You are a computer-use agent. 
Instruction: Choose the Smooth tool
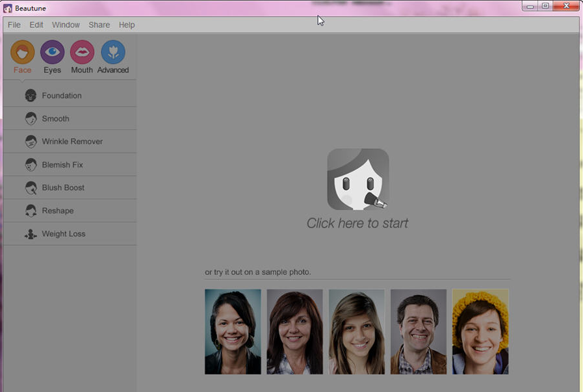click(x=55, y=119)
